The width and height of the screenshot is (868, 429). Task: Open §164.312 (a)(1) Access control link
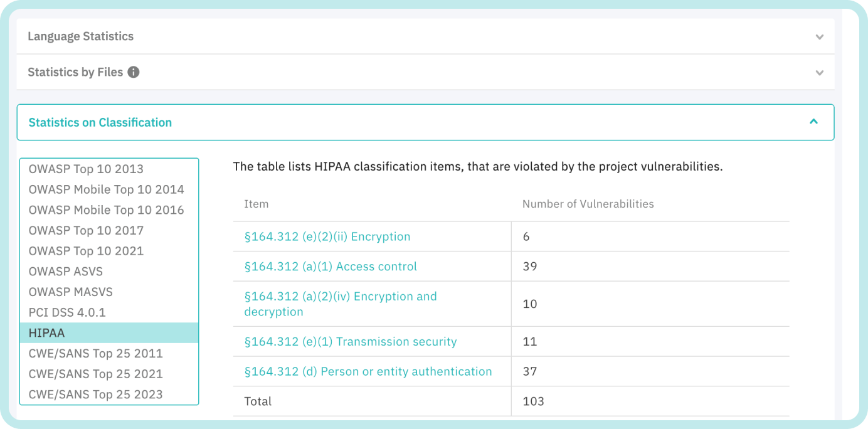[x=331, y=267]
